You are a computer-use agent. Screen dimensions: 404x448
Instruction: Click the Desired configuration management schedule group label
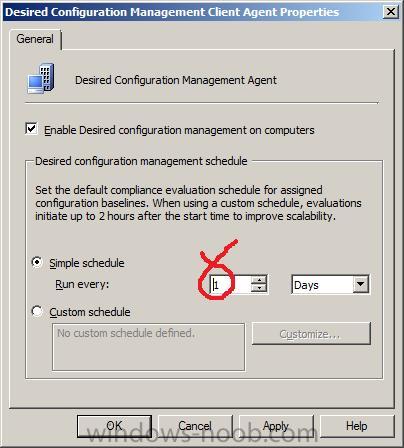(141, 161)
